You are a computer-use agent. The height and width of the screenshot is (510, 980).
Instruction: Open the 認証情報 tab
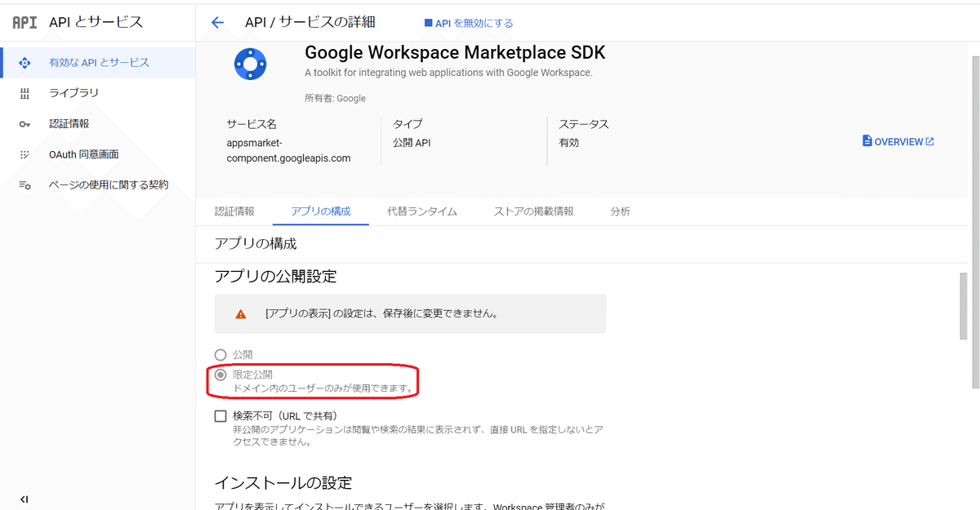click(234, 211)
